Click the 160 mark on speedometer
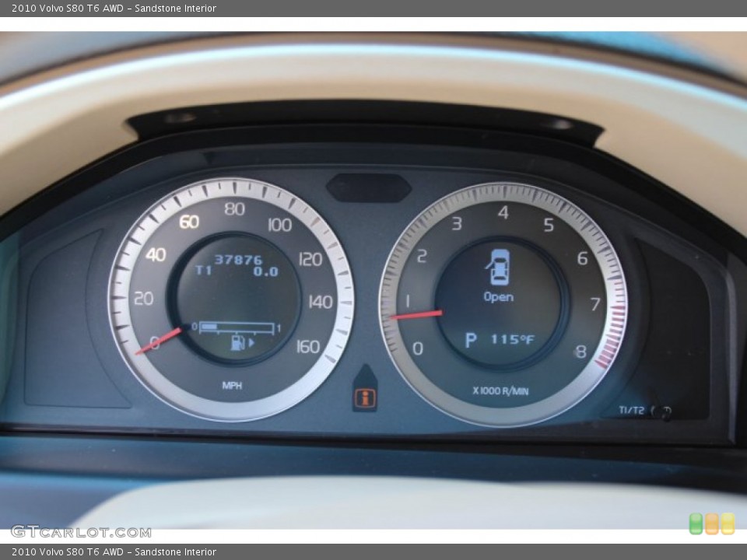 tap(308, 347)
